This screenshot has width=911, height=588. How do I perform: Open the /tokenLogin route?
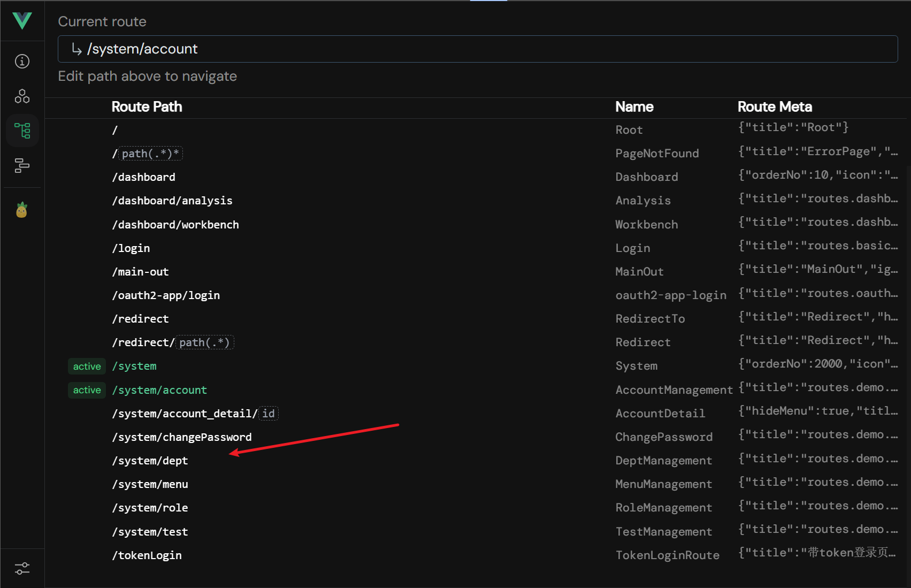coord(147,555)
